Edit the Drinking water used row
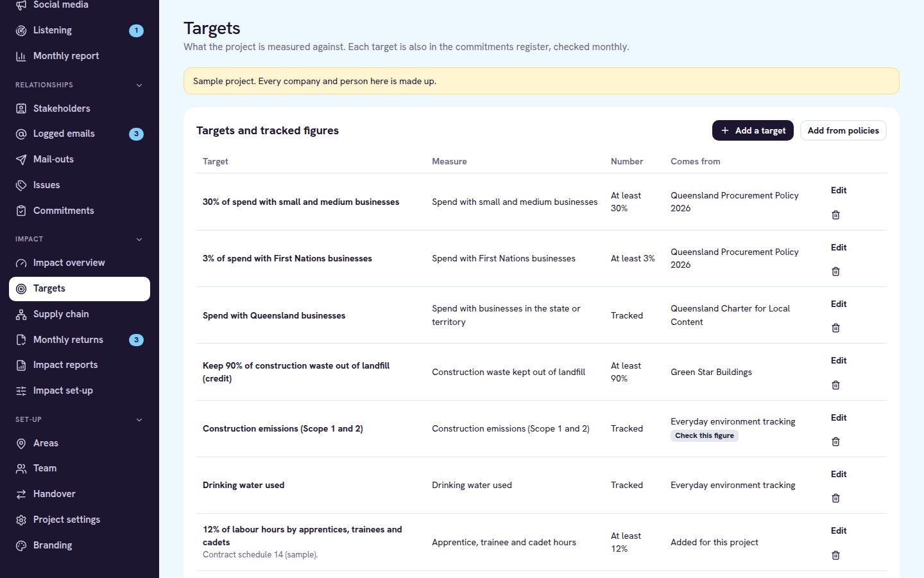The width and height of the screenshot is (924, 578). click(839, 474)
